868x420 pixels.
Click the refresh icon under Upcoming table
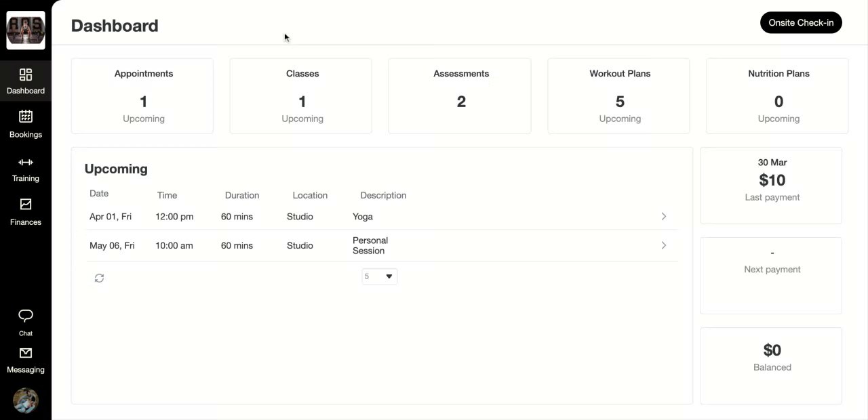pos(99,278)
